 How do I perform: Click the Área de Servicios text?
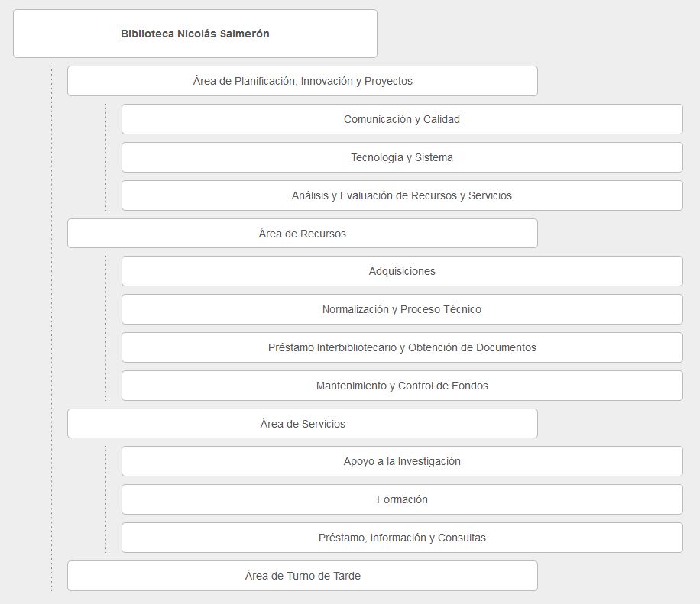303,424
